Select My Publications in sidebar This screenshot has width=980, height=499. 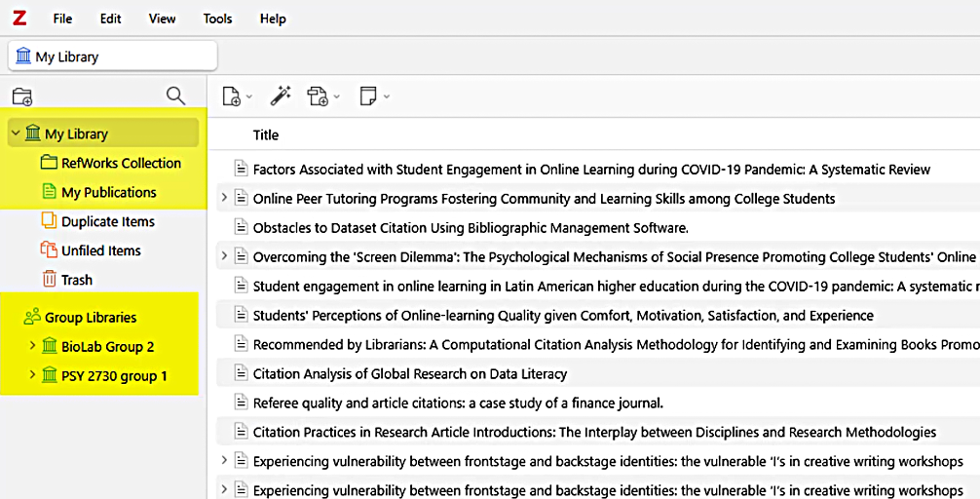click(x=108, y=192)
